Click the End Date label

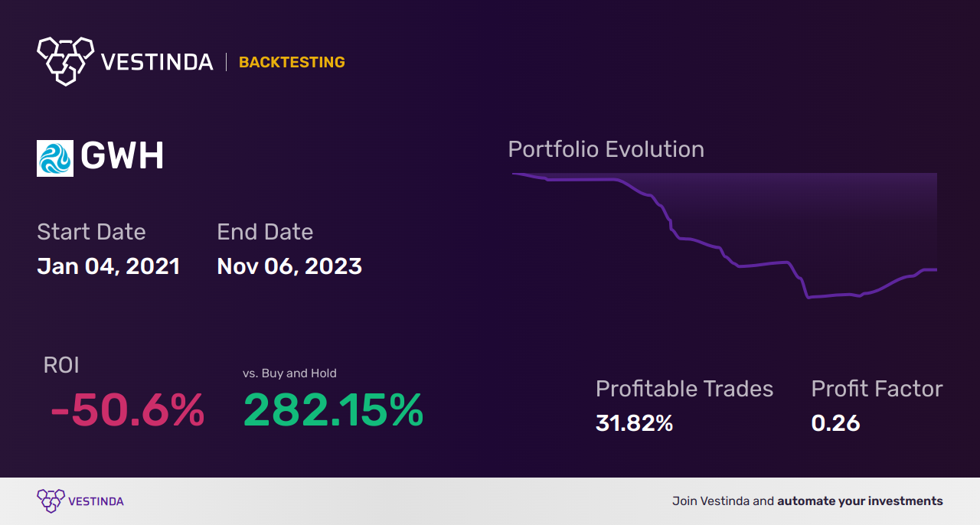click(265, 232)
